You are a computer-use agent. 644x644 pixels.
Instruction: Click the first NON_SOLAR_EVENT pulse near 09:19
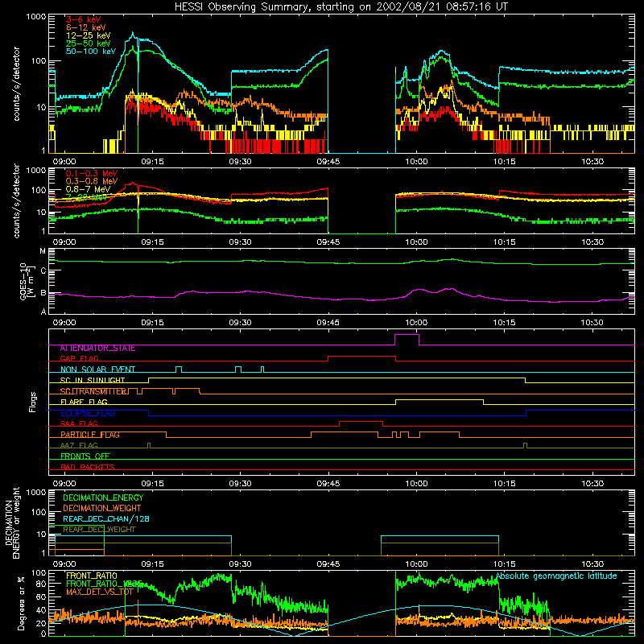click(179, 368)
